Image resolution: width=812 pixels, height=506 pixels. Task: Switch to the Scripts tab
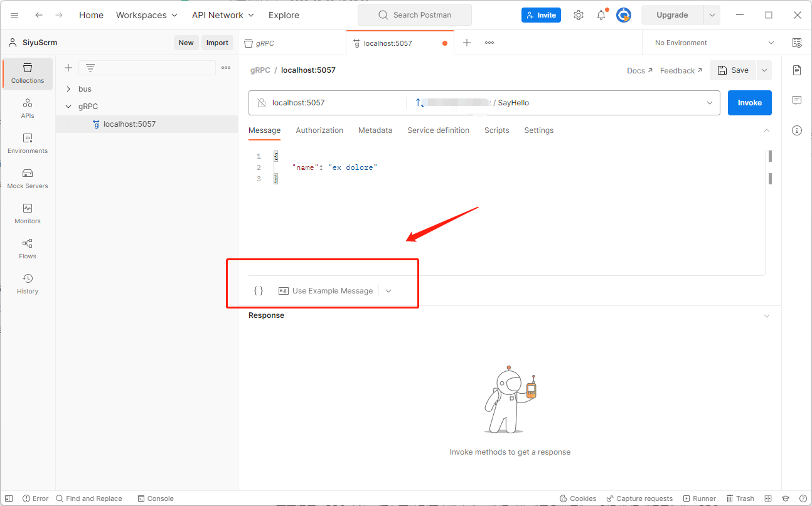(x=497, y=130)
